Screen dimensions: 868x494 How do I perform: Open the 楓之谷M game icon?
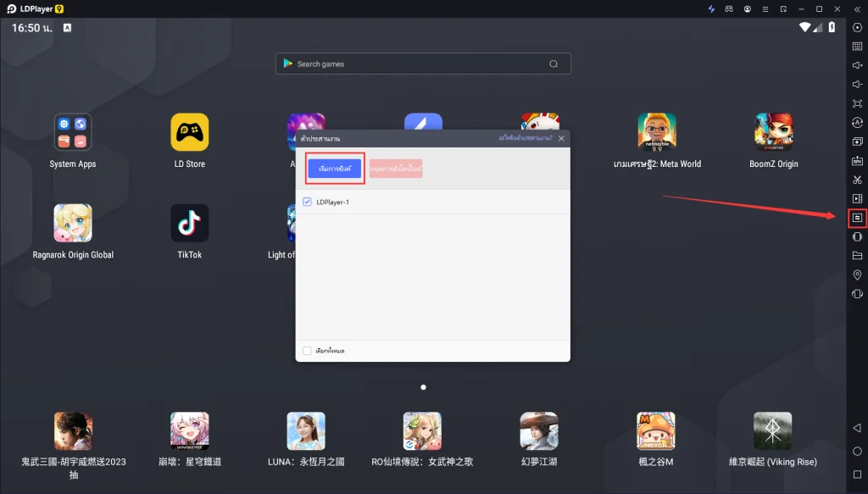coord(656,431)
